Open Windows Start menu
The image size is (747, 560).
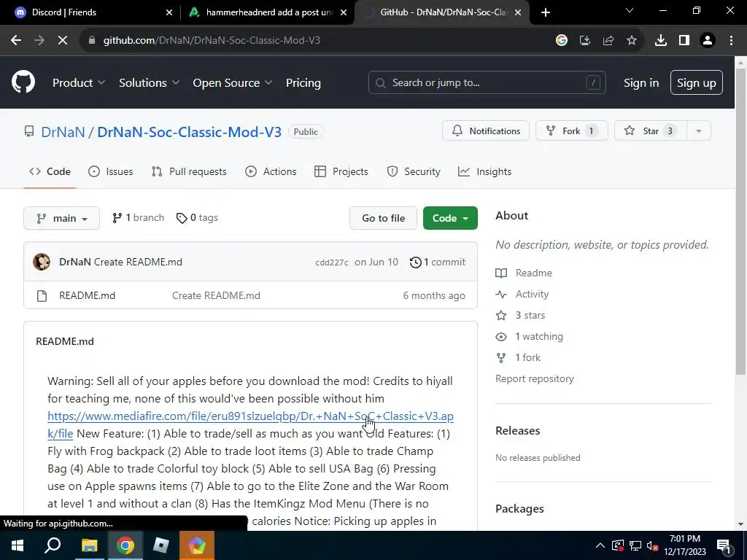coord(18,545)
